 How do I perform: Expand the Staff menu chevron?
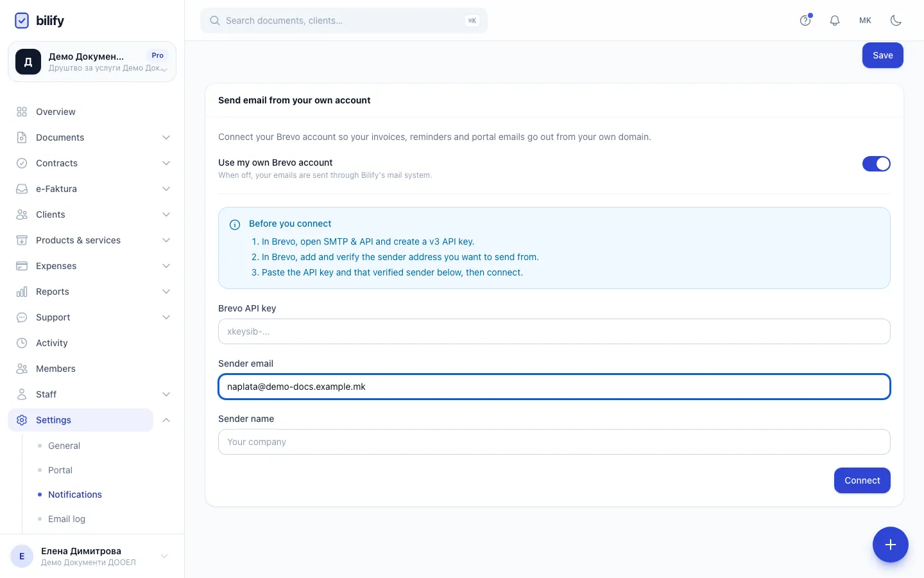(x=166, y=394)
